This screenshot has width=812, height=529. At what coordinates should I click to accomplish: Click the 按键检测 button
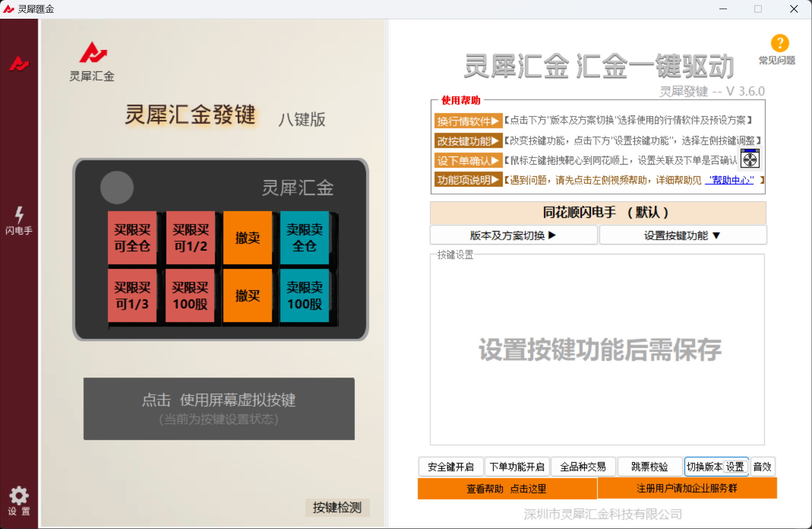[337, 508]
